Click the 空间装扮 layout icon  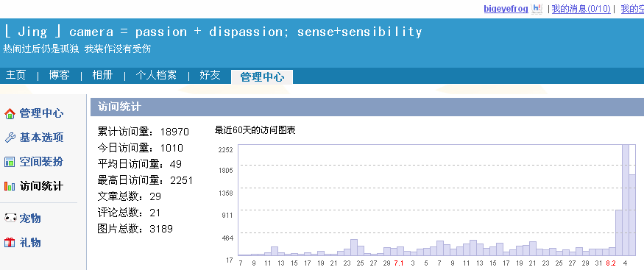click(10, 162)
